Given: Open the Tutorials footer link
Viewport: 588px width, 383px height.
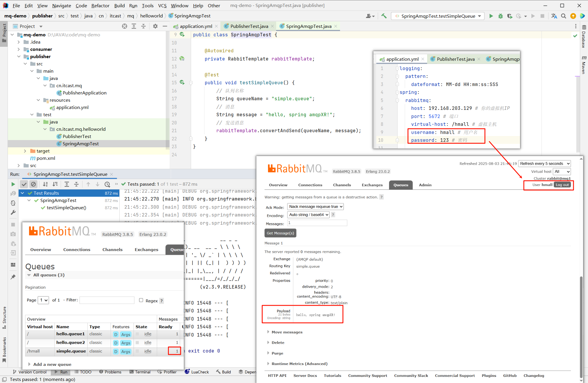Looking at the screenshot, I should (x=332, y=376).
